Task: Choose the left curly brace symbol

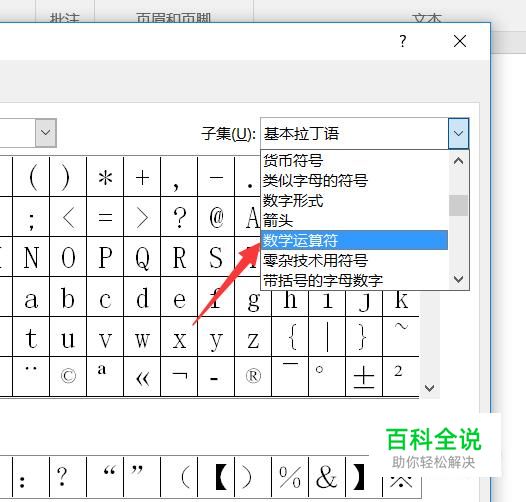Action: (x=290, y=337)
